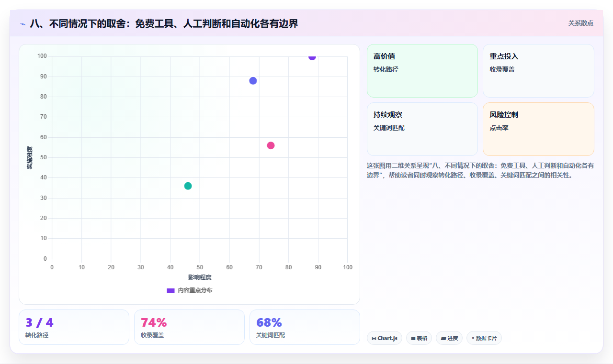This screenshot has height=364, width=613.
Task: Click the 进度 tag icon
Action: coord(443,338)
